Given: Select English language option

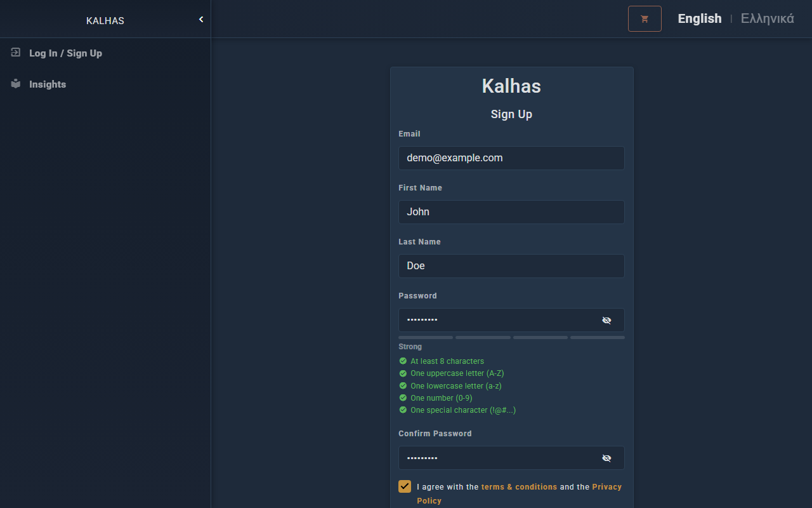Looking at the screenshot, I should point(699,18).
